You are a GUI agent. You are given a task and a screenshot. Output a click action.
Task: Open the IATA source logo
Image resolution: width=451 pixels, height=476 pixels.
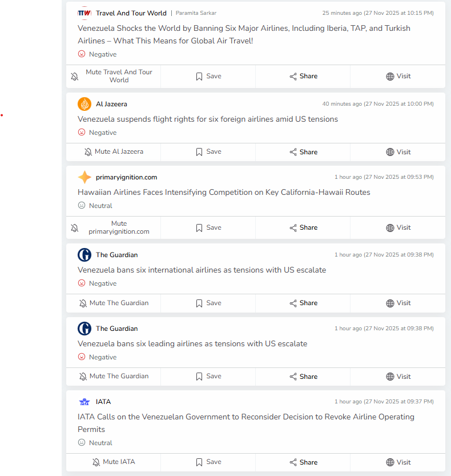point(84,402)
